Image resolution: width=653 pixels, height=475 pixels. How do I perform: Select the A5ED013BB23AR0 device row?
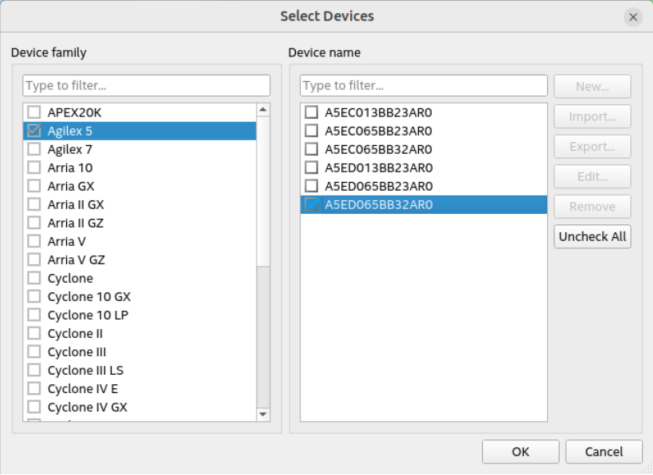tap(378, 167)
